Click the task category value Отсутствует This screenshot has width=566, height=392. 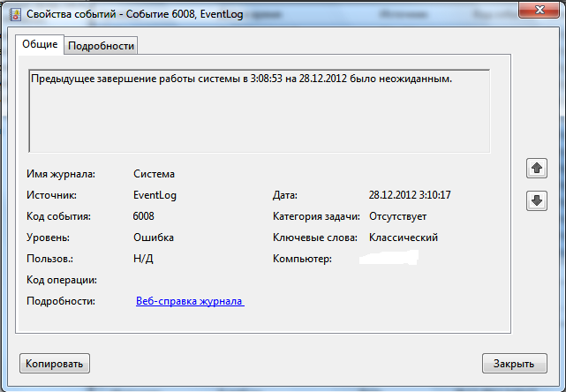pos(397,216)
